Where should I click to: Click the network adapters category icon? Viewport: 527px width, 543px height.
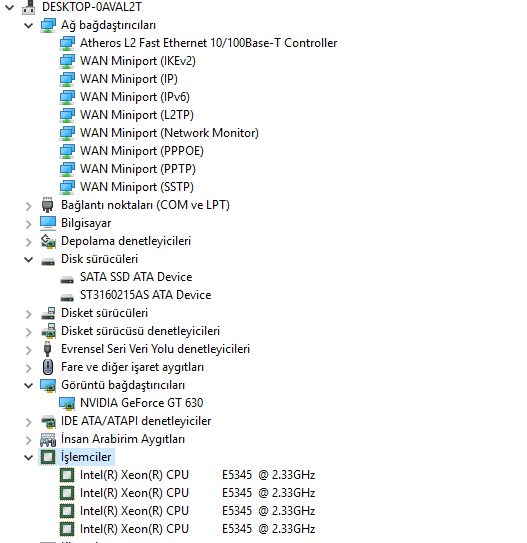pos(48,25)
